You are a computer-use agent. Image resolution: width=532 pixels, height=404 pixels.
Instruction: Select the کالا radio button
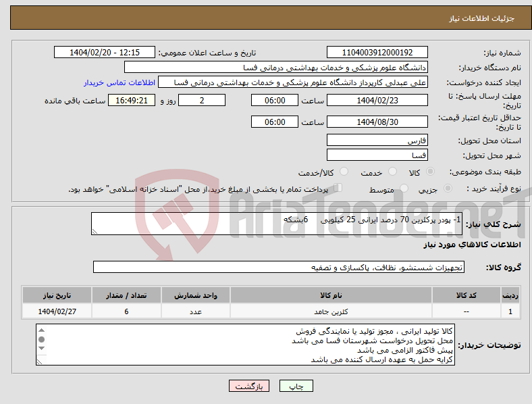click(430, 172)
